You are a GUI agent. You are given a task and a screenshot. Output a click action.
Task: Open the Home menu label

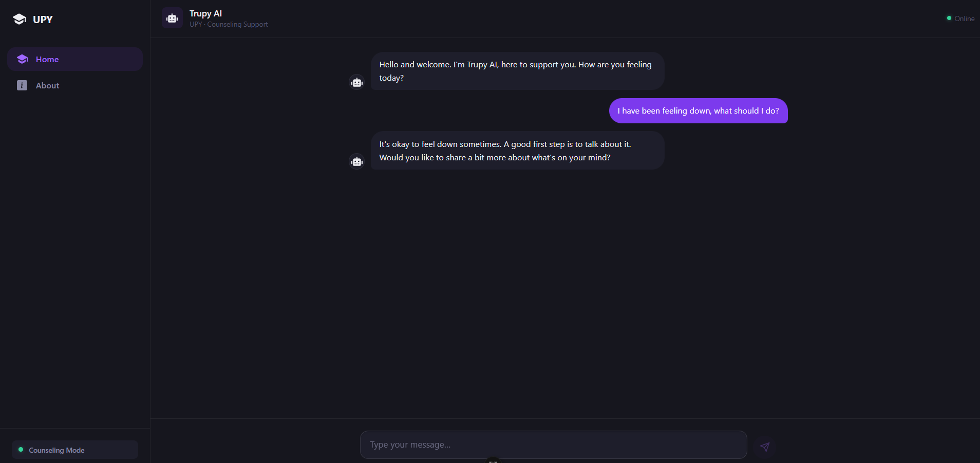click(x=47, y=60)
